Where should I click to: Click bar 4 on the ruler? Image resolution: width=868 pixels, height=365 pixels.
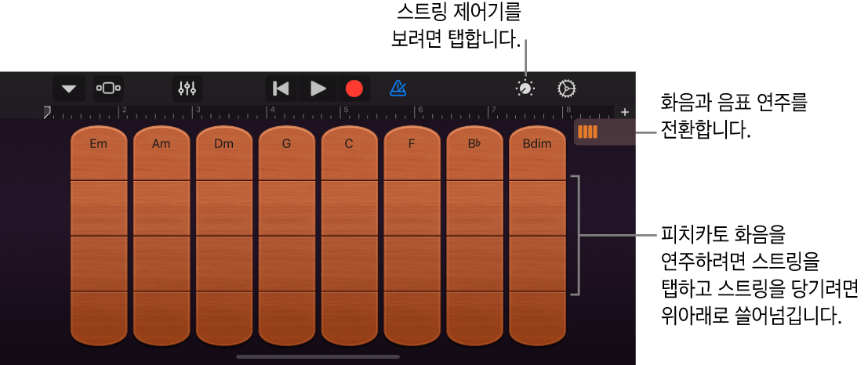[x=273, y=112]
